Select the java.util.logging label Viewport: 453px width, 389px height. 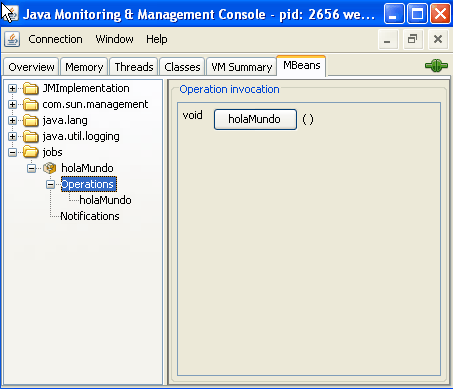pyautogui.click(x=81, y=136)
